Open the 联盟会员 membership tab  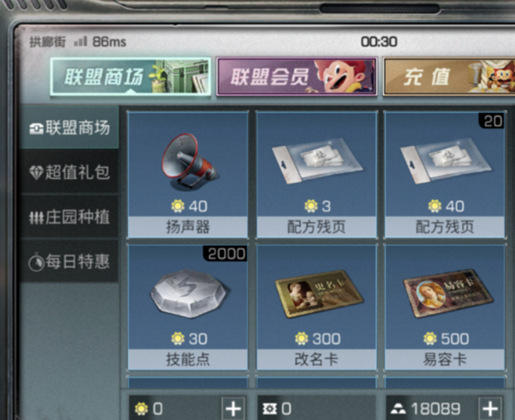click(296, 77)
